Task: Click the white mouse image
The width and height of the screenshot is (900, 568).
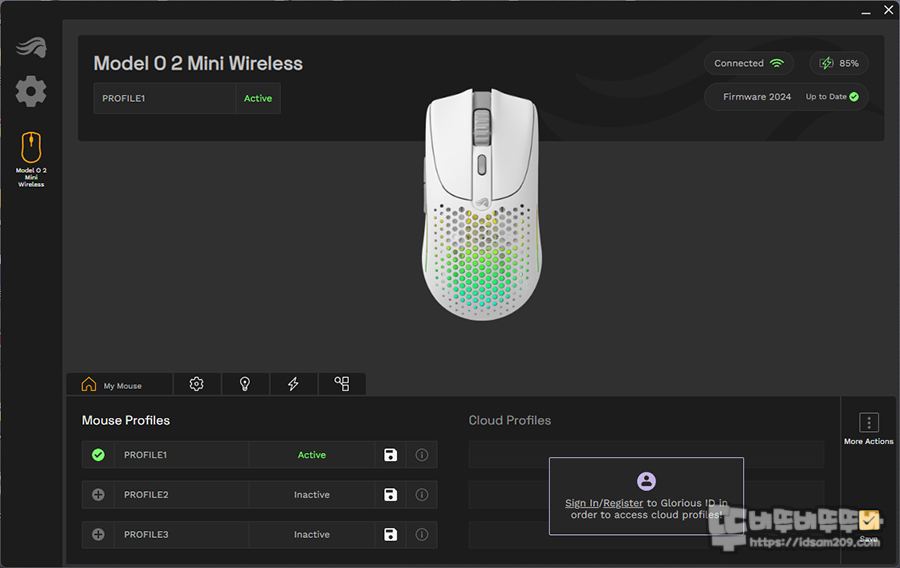Action: click(482, 204)
